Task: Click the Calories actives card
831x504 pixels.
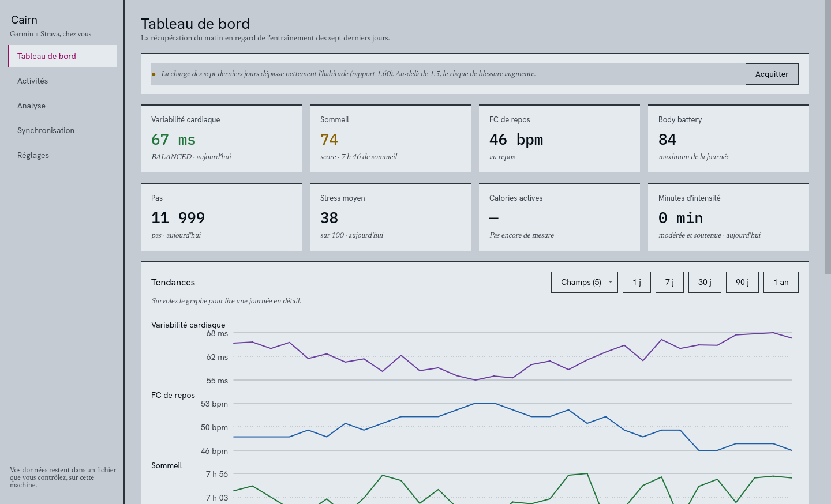Action: point(559,217)
